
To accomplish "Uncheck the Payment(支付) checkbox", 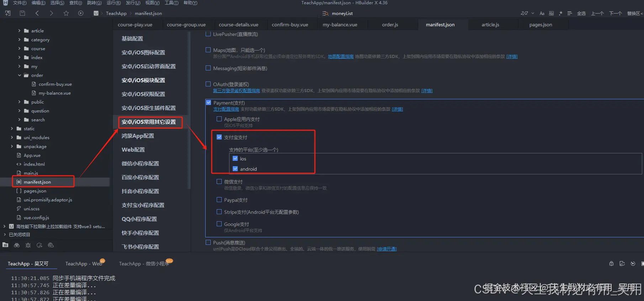I will click(208, 102).
